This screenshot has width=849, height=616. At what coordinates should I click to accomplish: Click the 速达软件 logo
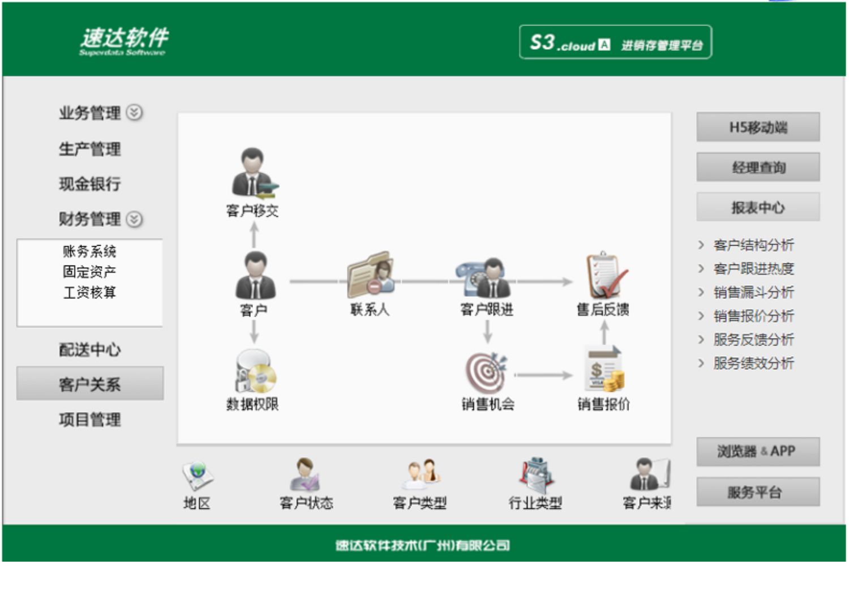click(124, 41)
